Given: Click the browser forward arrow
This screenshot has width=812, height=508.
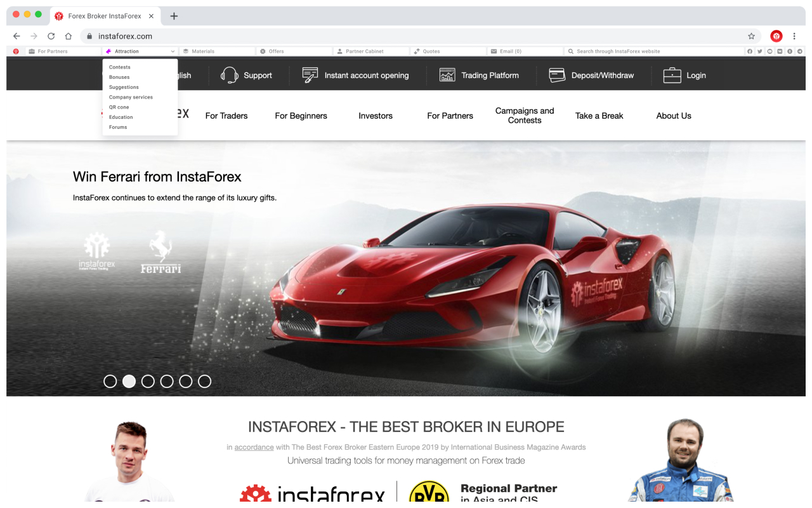Looking at the screenshot, I should click(34, 36).
